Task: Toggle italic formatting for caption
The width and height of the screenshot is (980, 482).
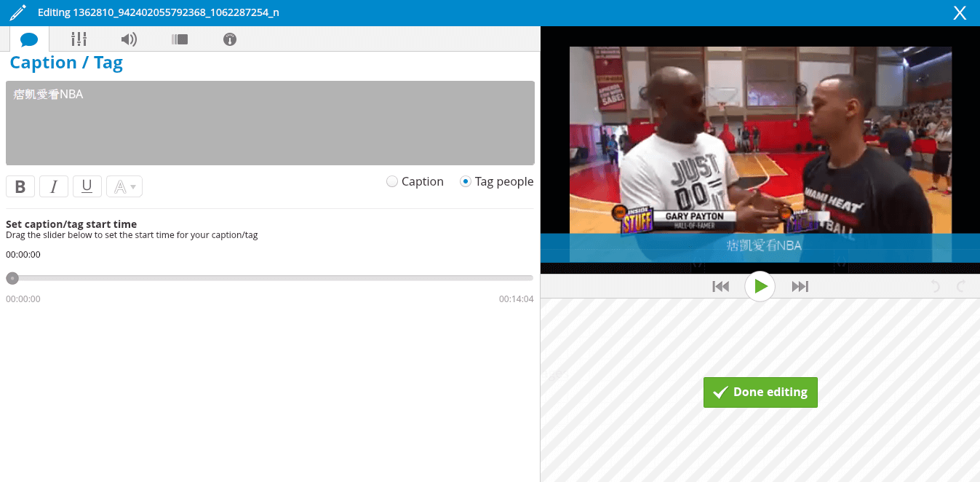Action: [54, 186]
